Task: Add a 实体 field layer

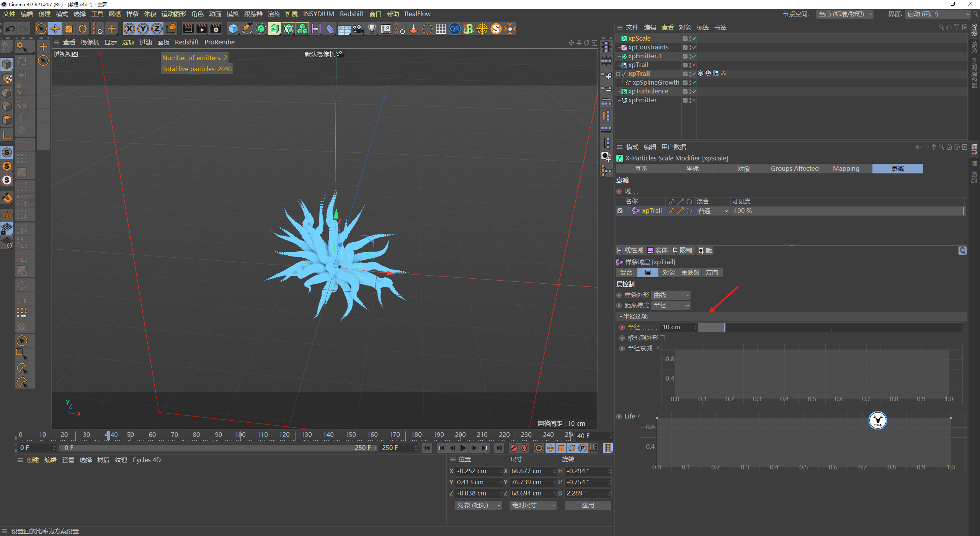Action: point(657,250)
